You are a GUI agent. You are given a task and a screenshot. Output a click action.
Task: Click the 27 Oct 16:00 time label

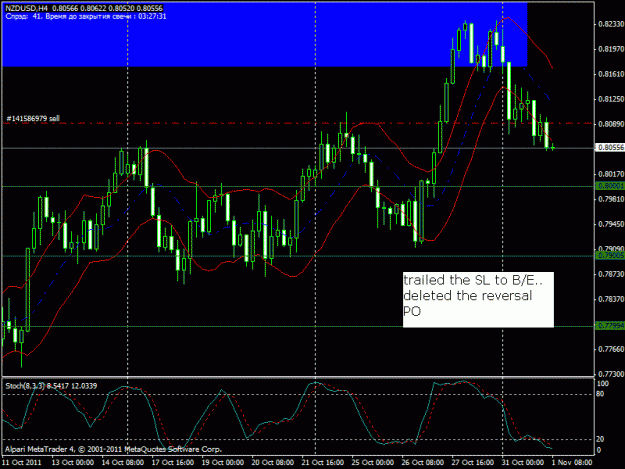point(473,462)
